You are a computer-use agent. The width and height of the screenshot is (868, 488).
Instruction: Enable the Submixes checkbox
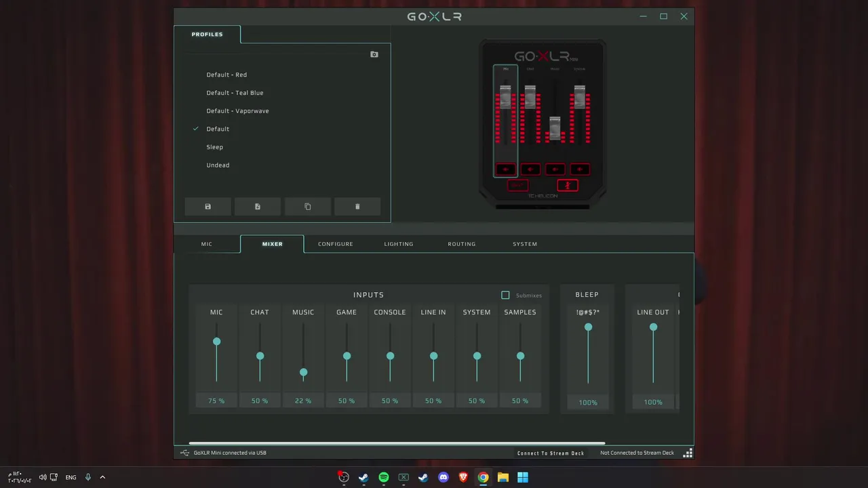(x=505, y=295)
